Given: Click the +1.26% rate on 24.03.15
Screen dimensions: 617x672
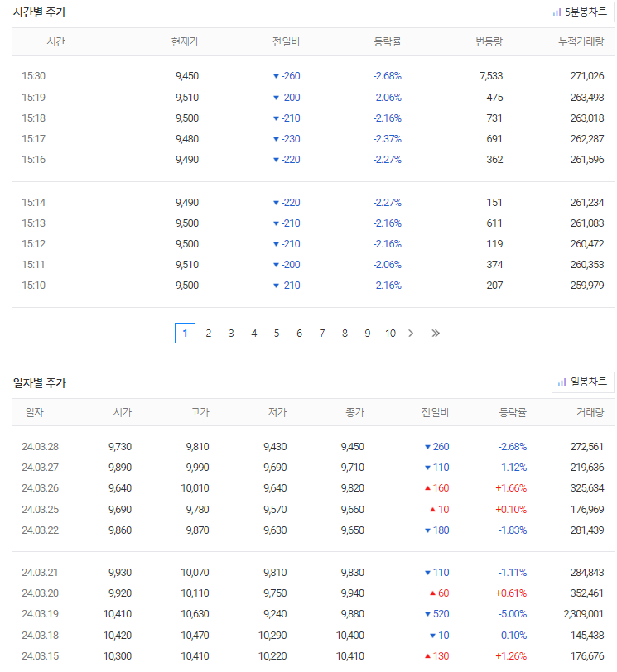Looking at the screenshot, I should tap(511, 656).
